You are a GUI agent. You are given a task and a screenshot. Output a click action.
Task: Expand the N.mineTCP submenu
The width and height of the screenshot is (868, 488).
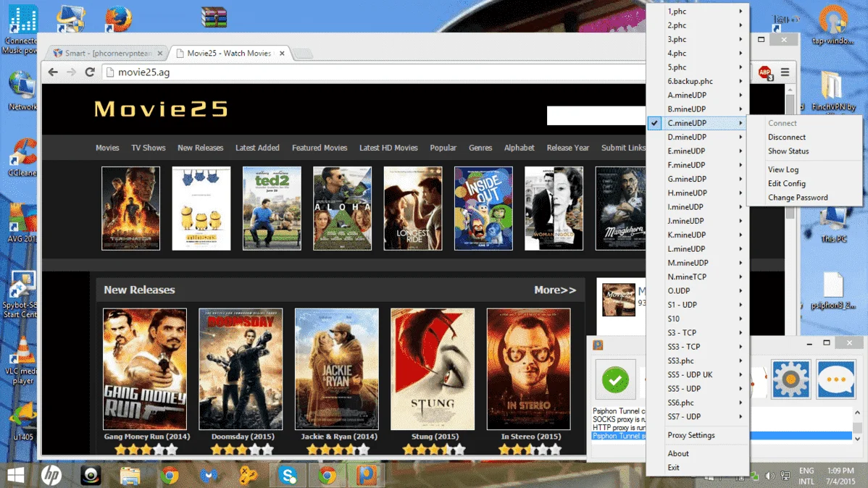click(698, 277)
